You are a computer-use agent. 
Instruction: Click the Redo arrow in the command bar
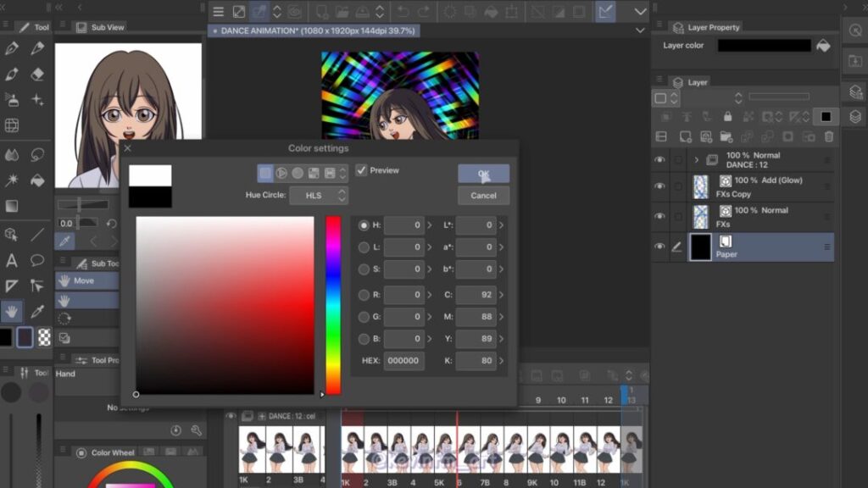[x=424, y=12]
